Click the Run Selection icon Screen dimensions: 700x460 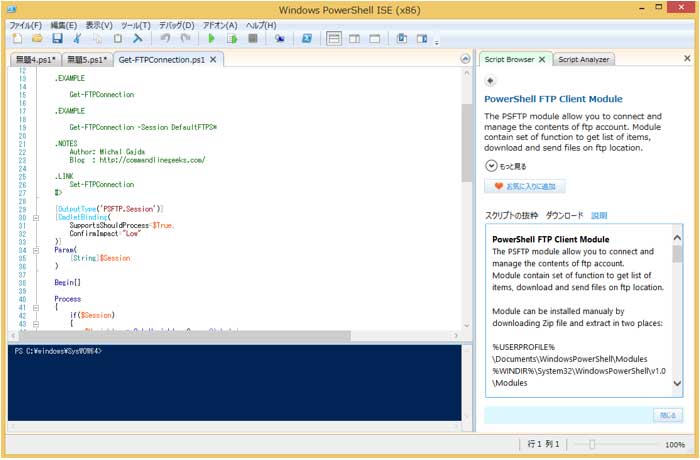(x=232, y=38)
